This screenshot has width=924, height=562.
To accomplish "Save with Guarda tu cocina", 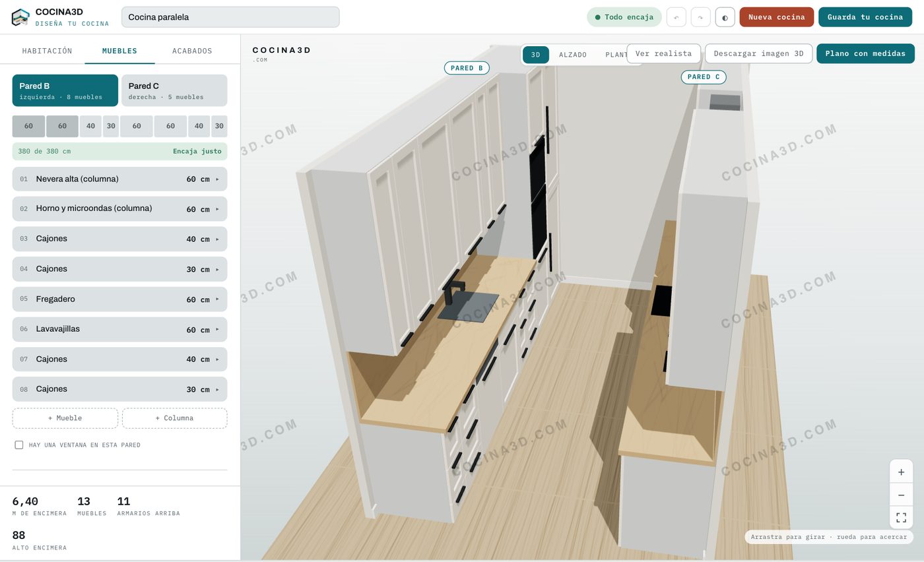I will (x=865, y=17).
